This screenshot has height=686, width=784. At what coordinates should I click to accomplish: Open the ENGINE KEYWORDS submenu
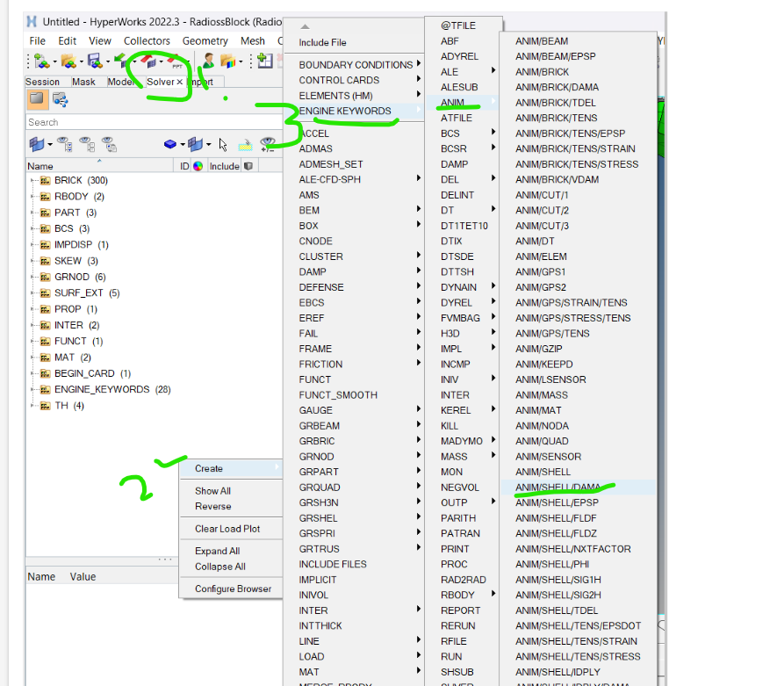tap(354, 111)
